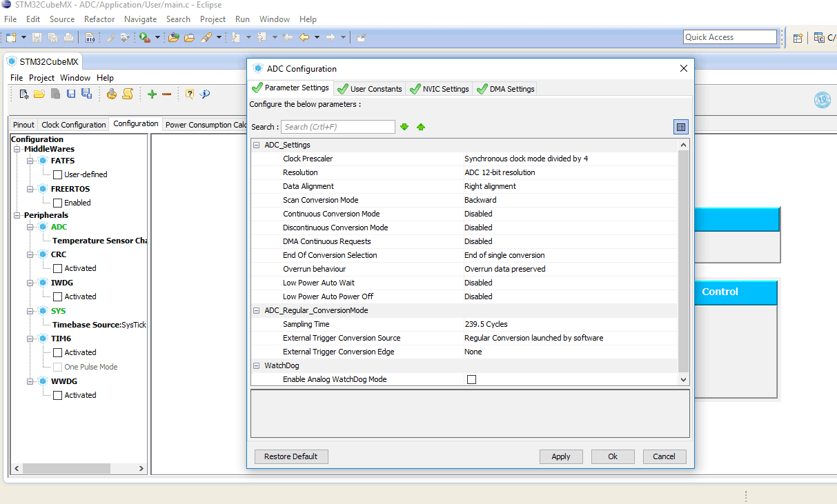Click the Open Perspective icon
837x504 pixels.
[x=798, y=38]
